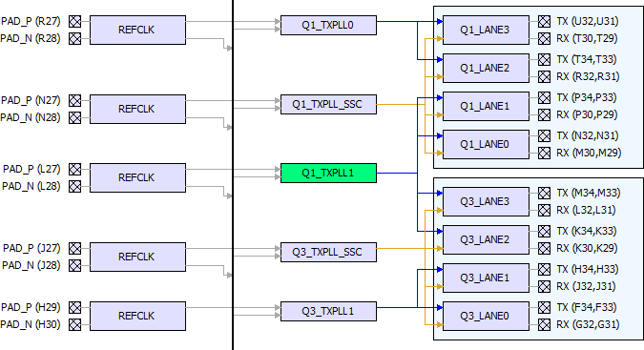
Task: Click the Q3_TXPLL_SSC block
Action: (x=328, y=252)
